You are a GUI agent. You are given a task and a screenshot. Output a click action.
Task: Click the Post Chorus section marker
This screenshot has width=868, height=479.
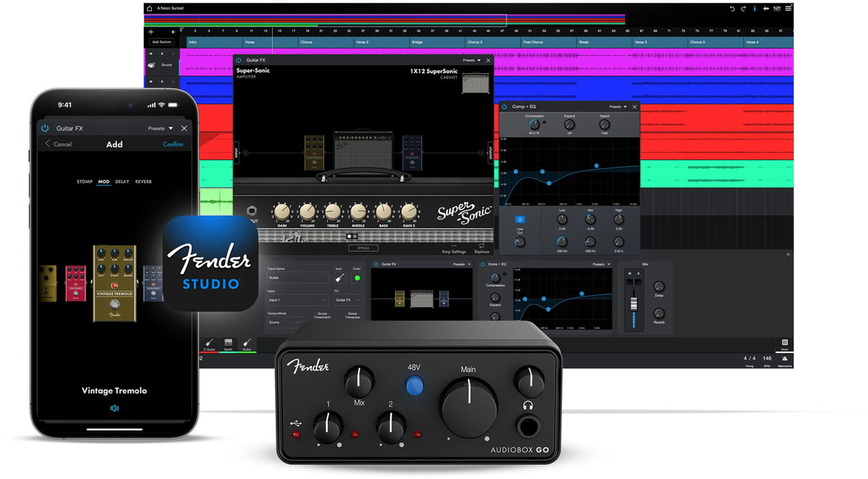(x=548, y=42)
